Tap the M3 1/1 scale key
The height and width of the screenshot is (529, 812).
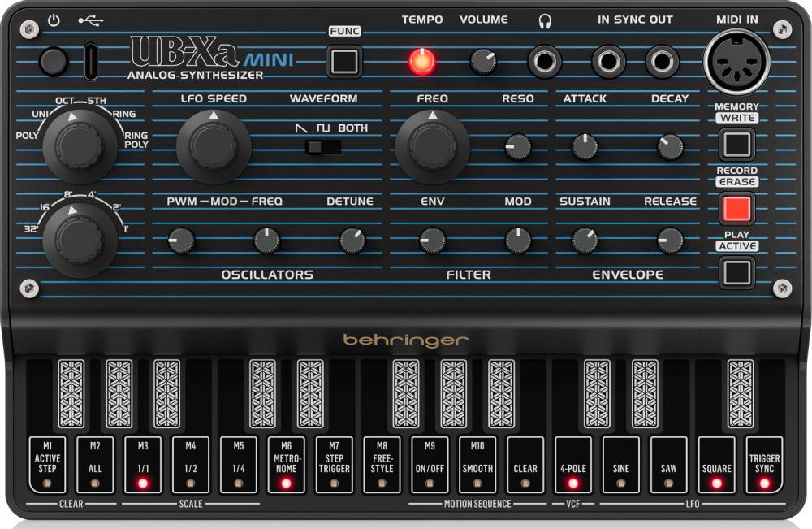point(143,464)
